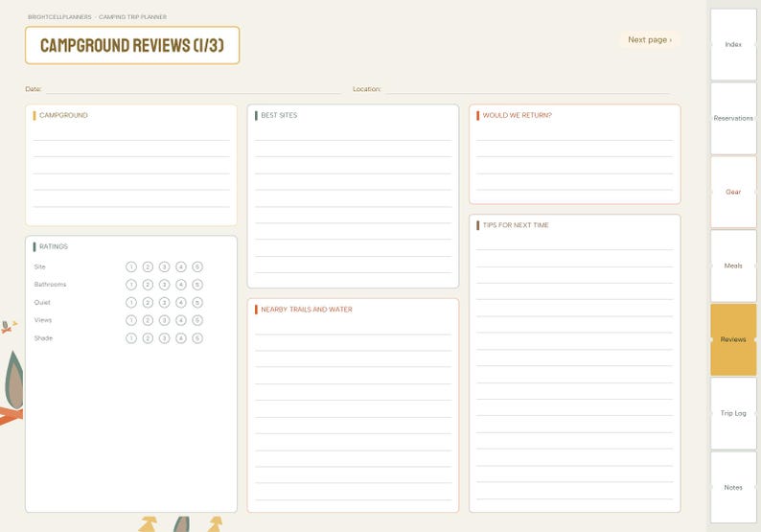Click the Views rating label

pos(43,320)
